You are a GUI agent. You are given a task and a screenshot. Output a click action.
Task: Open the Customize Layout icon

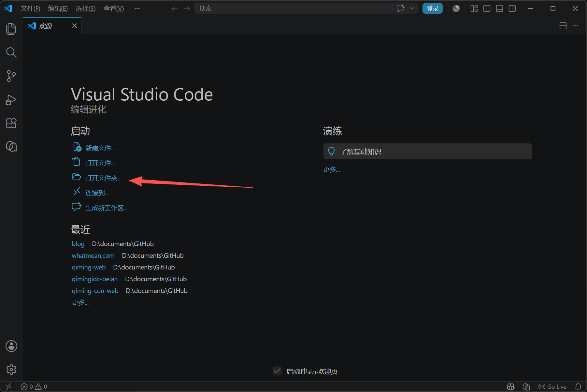click(474, 8)
